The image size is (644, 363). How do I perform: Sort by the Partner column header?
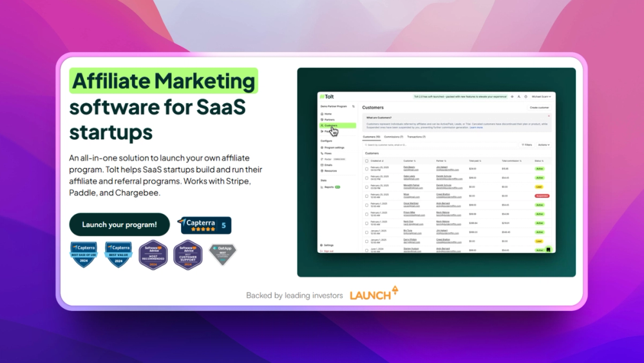click(441, 161)
